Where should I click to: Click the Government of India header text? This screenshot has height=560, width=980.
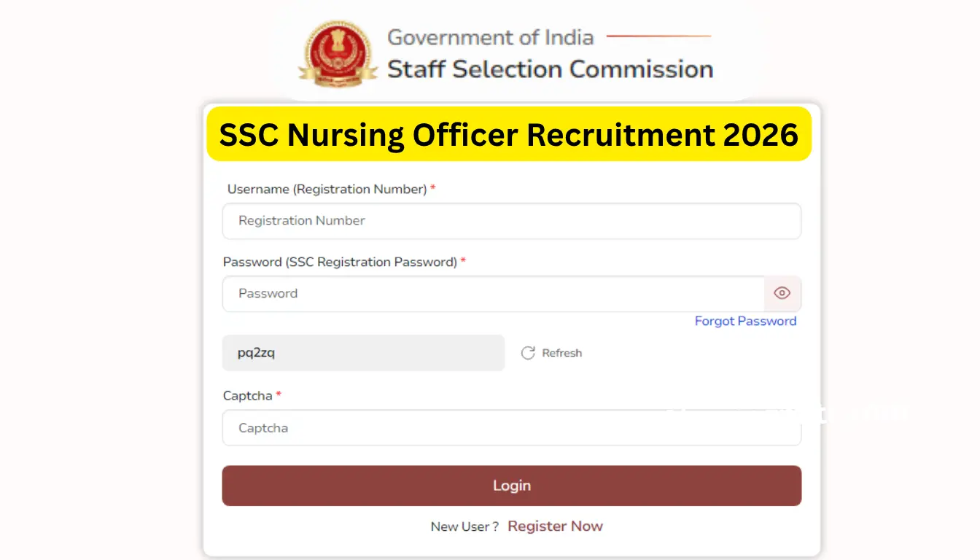pyautogui.click(x=490, y=37)
